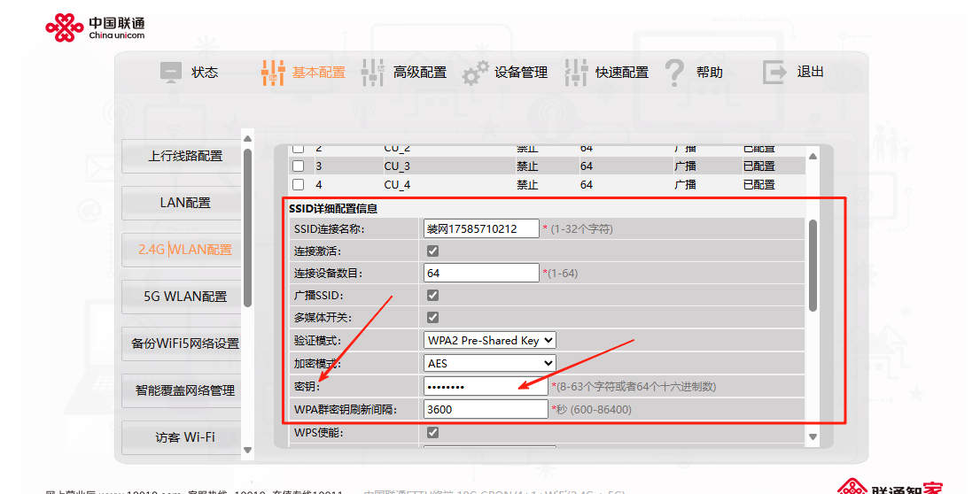Open the 状态 tab
Screen dimensions: 980x494
pyautogui.click(x=205, y=73)
